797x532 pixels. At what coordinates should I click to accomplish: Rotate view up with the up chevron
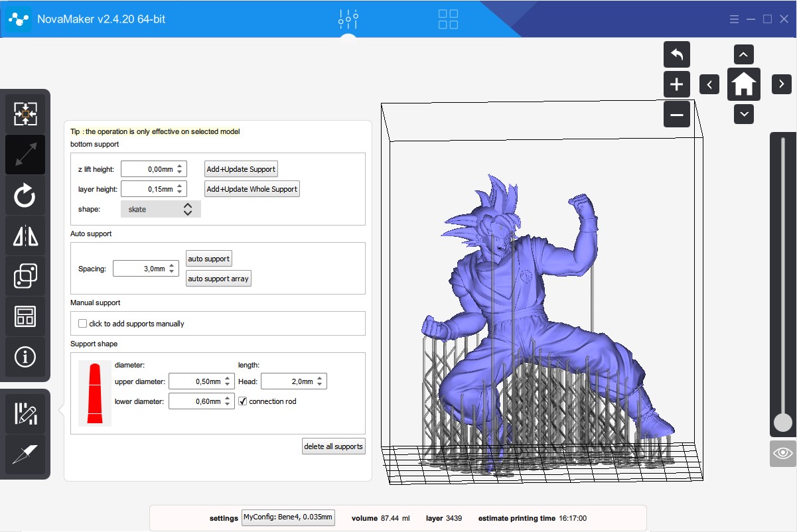(744, 54)
